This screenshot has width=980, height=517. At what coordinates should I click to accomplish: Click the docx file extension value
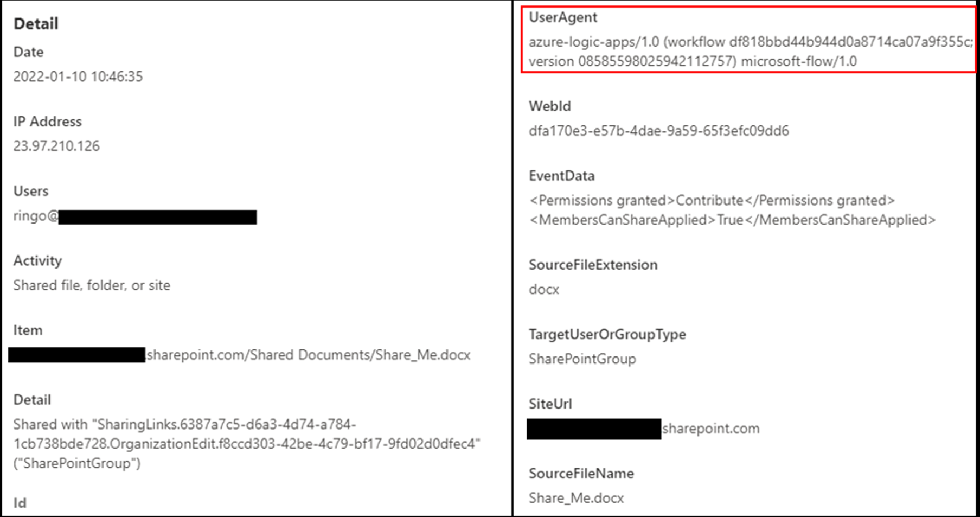(543, 289)
